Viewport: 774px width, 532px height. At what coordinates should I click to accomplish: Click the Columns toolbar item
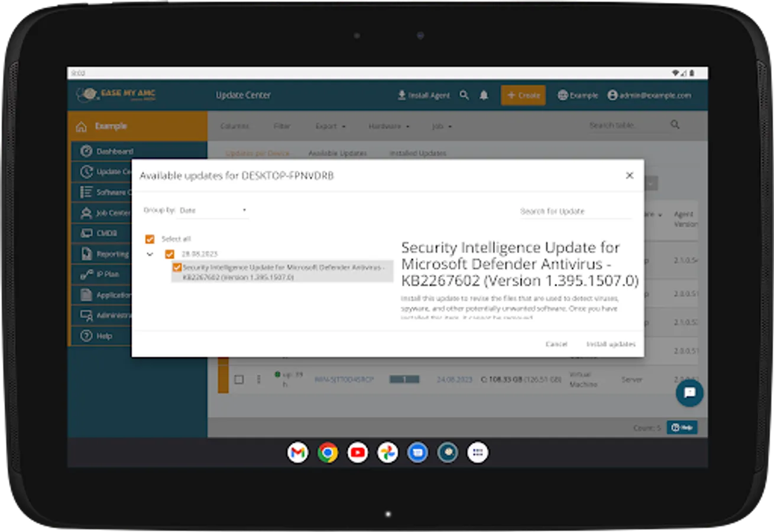pyautogui.click(x=235, y=126)
